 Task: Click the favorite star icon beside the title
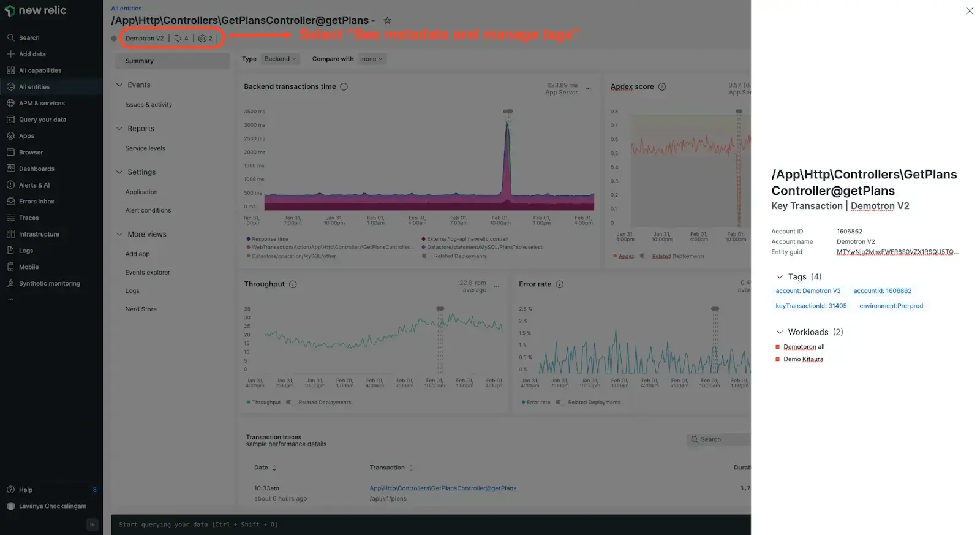(x=387, y=20)
